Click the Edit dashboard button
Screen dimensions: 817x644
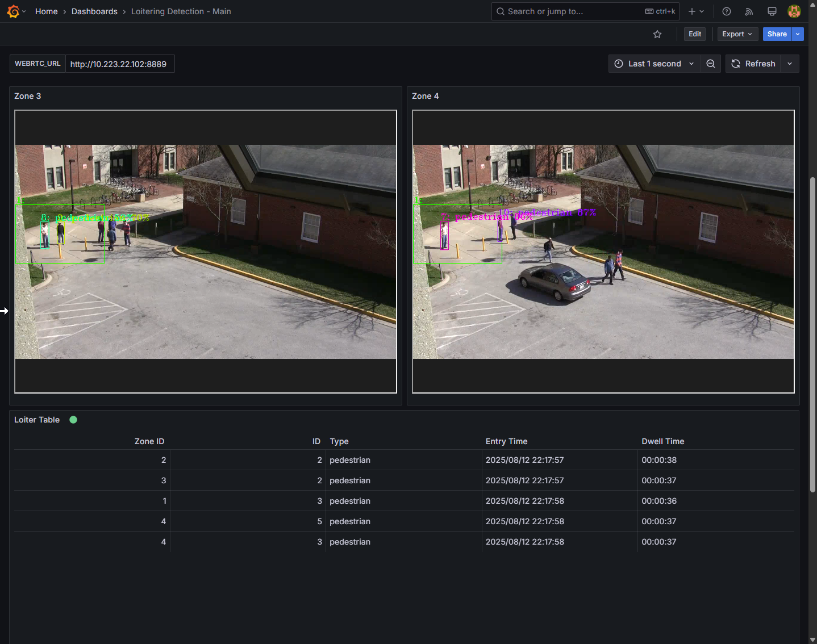coord(695,34)
